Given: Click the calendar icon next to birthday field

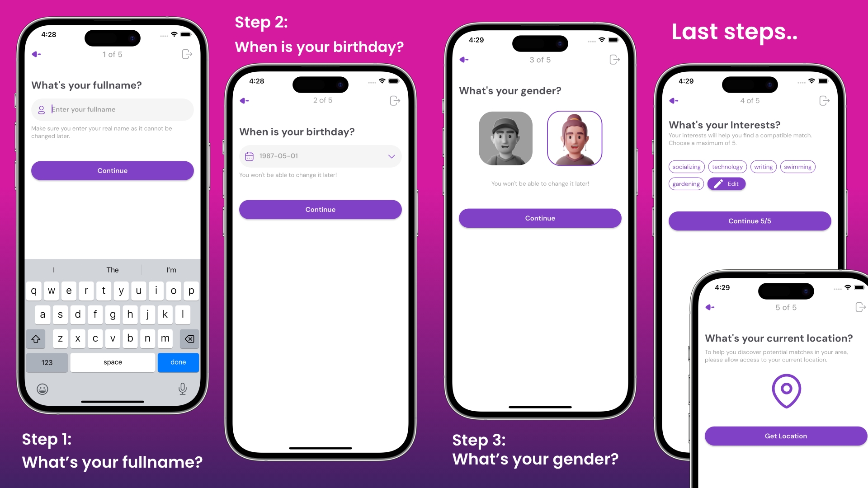Looking at the screenshot, I should pos(249,155).
